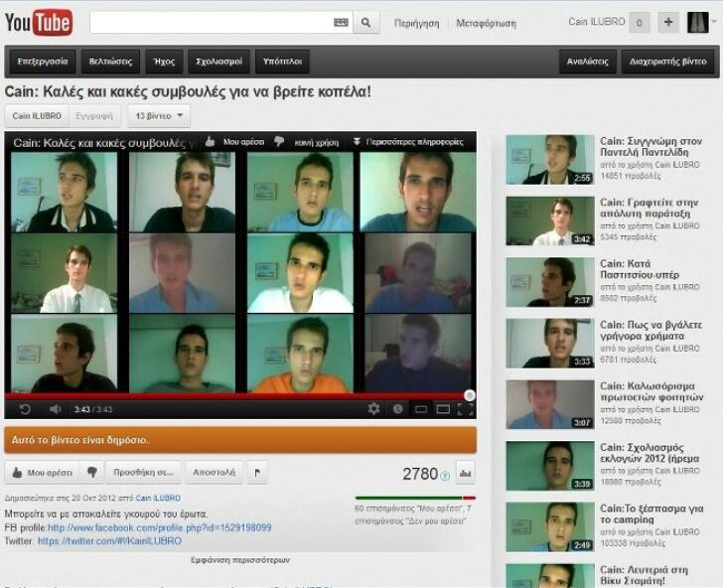723x588 pixels.
Task: Mute the video with the speaker icon
Action: click(55, 409)
